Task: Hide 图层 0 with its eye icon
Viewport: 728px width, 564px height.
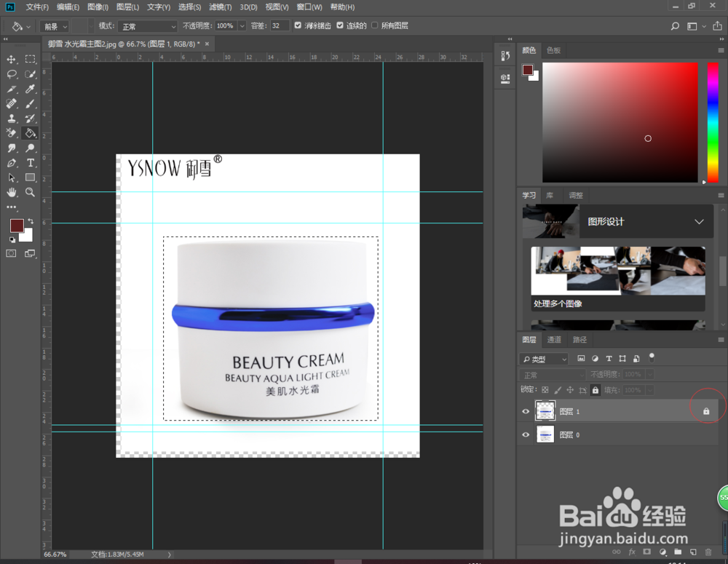Action: pos(526,435)
